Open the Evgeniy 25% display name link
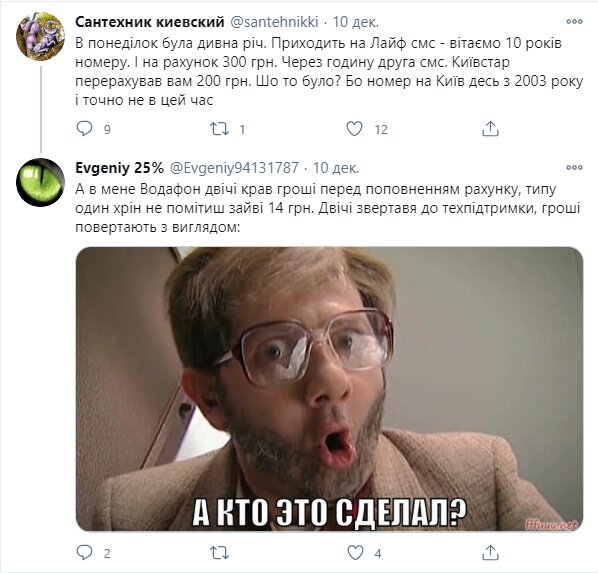Image resolution: width=598 pixels, height=573 pixels. pyautogui.click(x=119, y=168)
